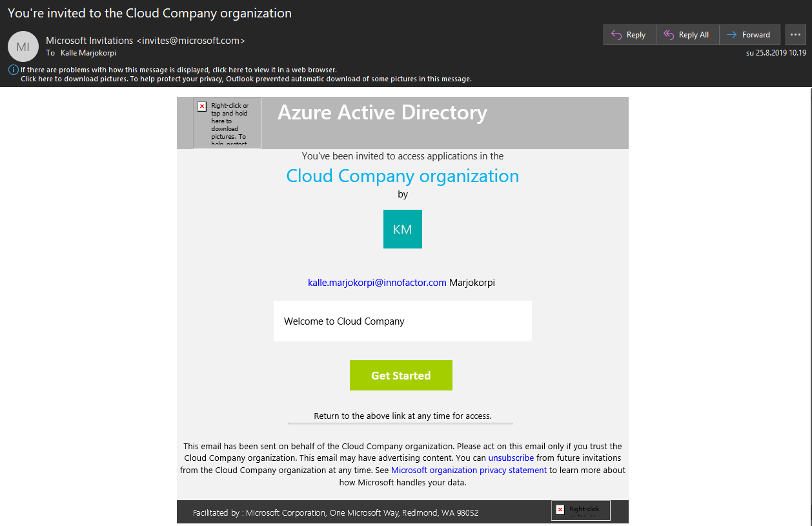The width and height of the screenshot is (812, 526).
Task: Open the more actions ellipsis menu
Action: (x=796, y=35)
